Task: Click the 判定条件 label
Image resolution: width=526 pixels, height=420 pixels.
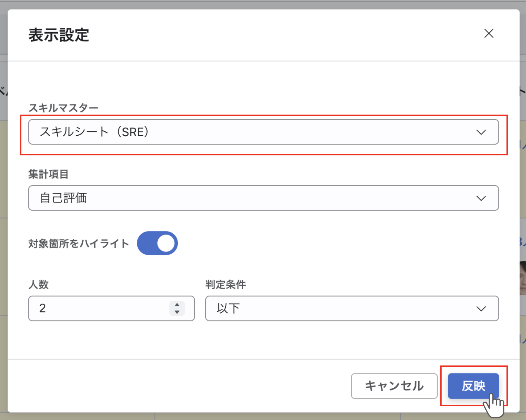Action: [x=226, y=285]
